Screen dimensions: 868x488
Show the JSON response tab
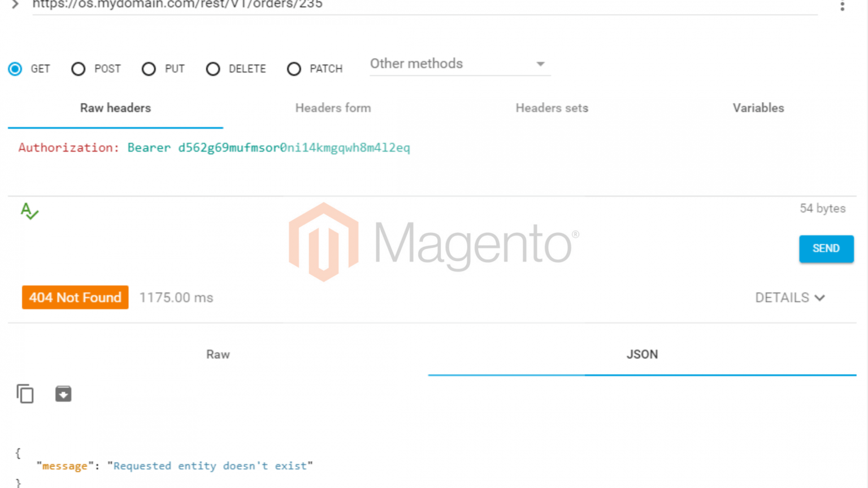point(642,355)
